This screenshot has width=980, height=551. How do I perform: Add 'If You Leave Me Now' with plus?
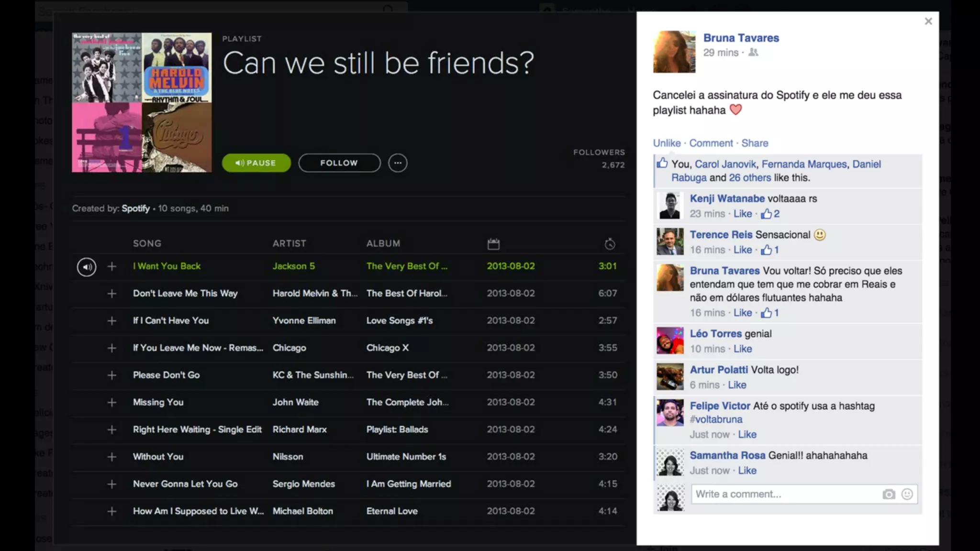[x=112, y=348]
